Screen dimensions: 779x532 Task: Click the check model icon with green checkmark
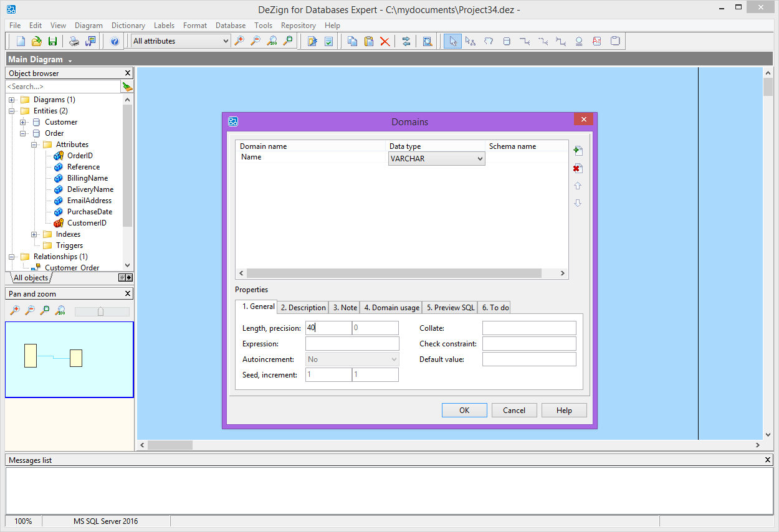point(328,41)
